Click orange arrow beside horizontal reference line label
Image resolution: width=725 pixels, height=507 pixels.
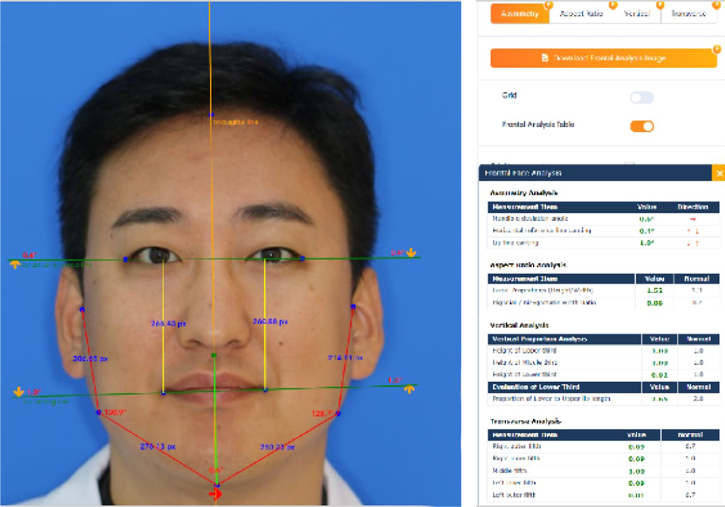coord(15,264)
